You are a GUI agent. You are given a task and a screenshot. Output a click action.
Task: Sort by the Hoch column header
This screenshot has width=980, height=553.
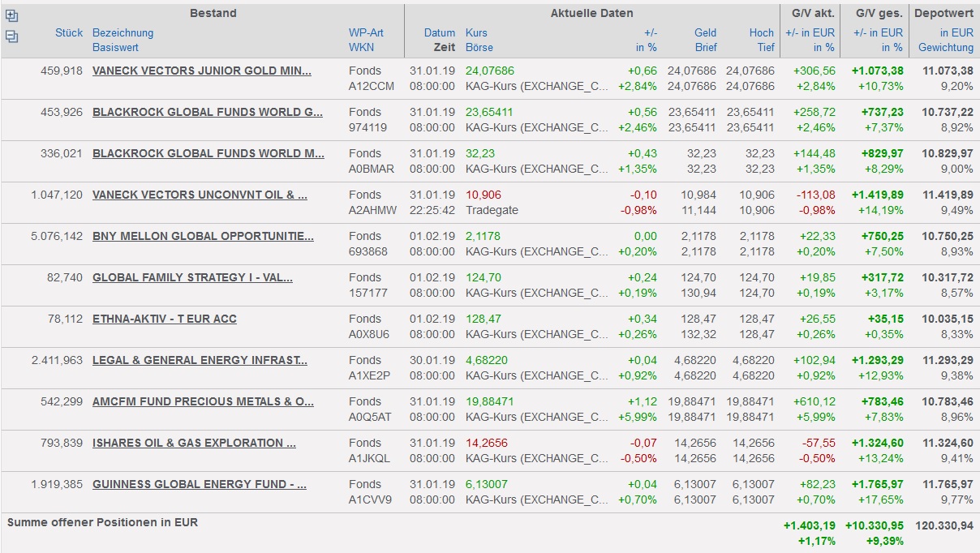(762, 33)
